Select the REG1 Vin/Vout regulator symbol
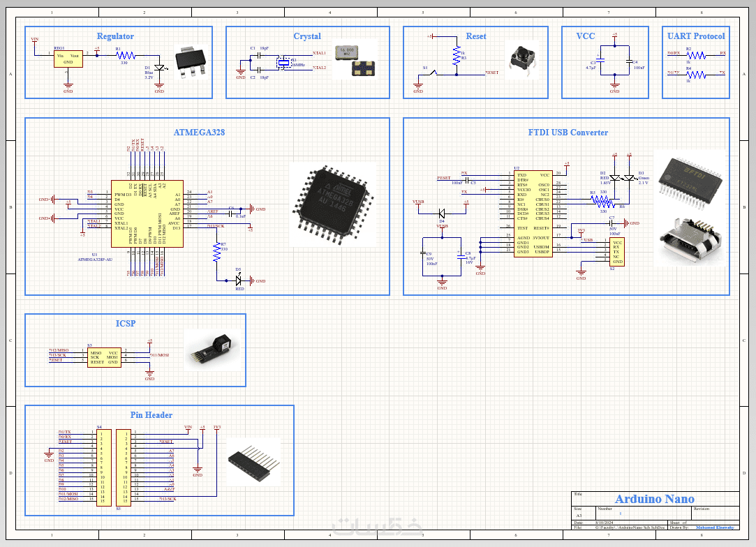The image size is (756, 547). (68, 59)
